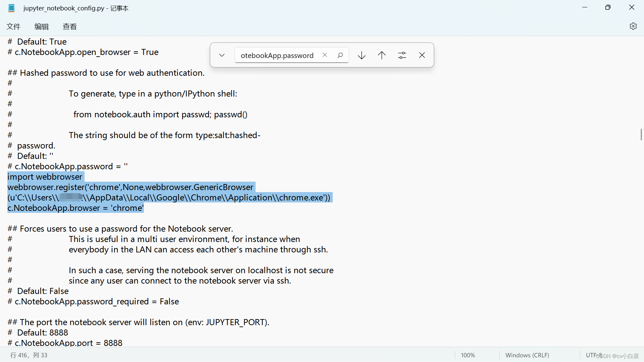Restore down the Notepad window
644x362 pixels.
click(x=608, y=7)
